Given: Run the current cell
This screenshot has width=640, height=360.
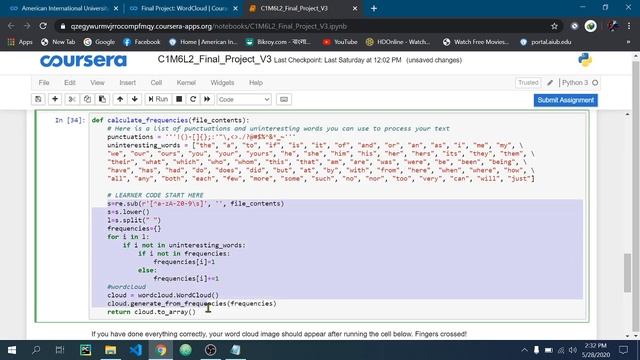Looking at the screenshot, I should (x=158, y=99).
